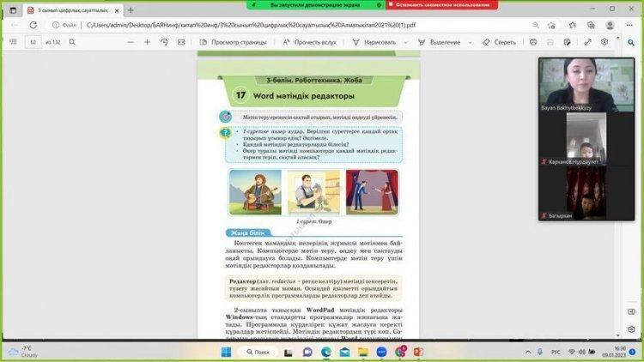Enter full screen PDF mode

(x=587, y=42)
